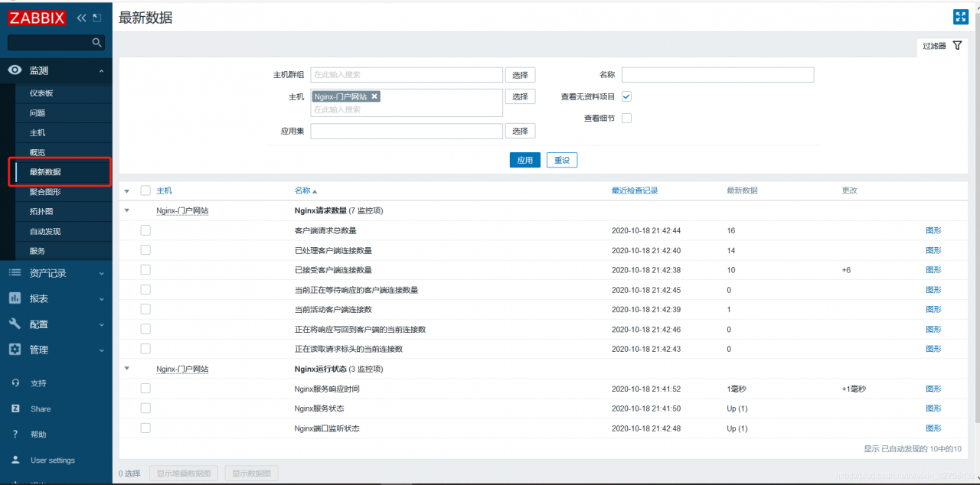980x485 pixels.
Task: Open Nginx-门户网站 host link in Nginx请求数量 group
Action: [x=182, y=210]
